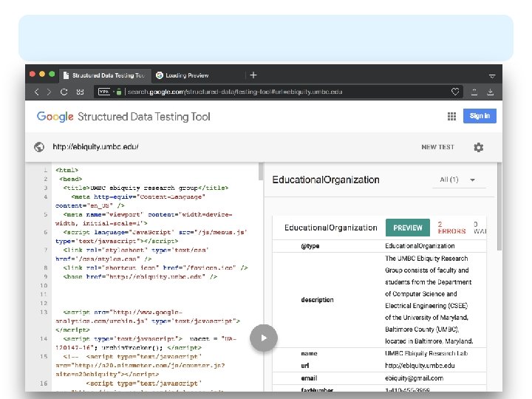The width and height of the screenshot is (532, 399).
Task: Start a NEW TEST
Action: pyautogui.click(x=437, y=147)
